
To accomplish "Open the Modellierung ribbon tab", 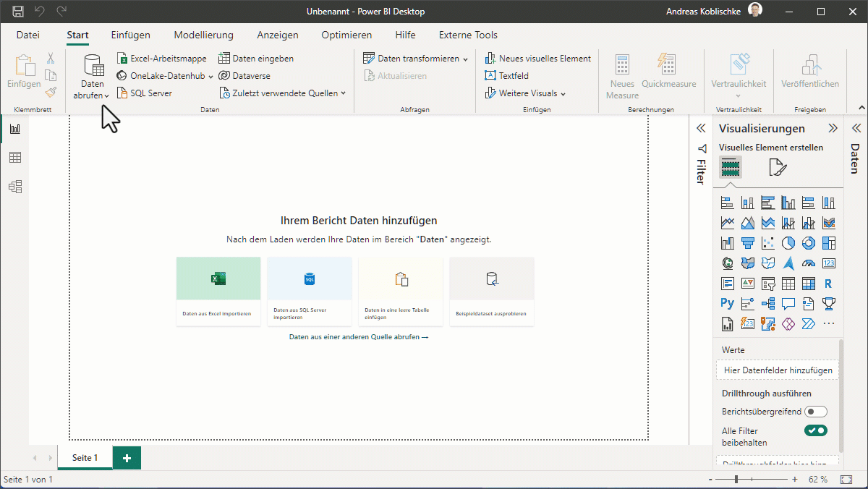I will [203, 35].
